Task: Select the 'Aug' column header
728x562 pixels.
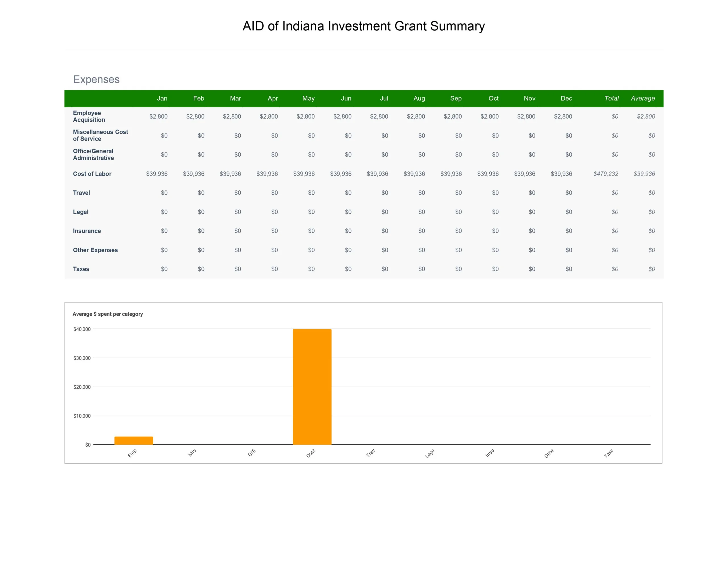Action: pyautogui.click(x=419, y=98)
